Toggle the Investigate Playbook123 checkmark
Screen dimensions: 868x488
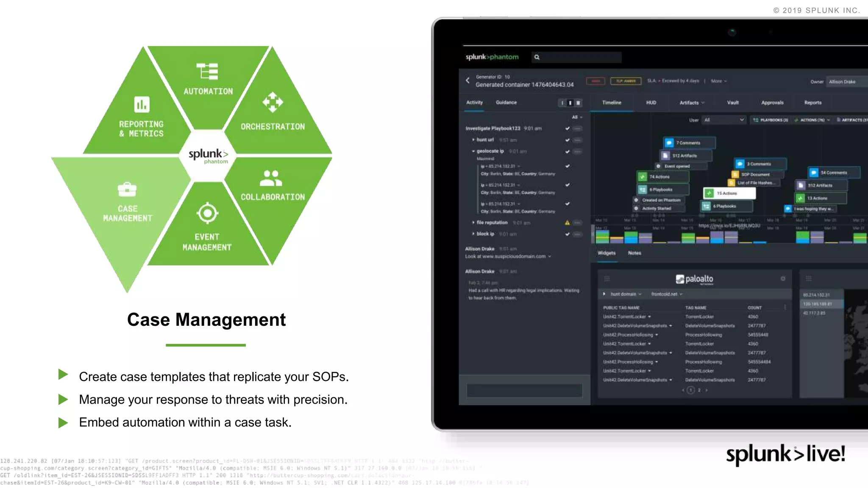pos(568,128)
